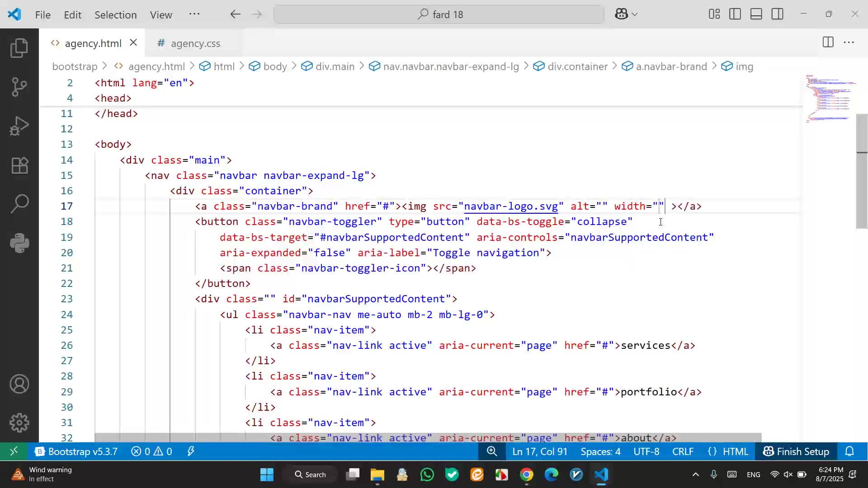
Task: Open the Selection menu
Action: point(115,15)
